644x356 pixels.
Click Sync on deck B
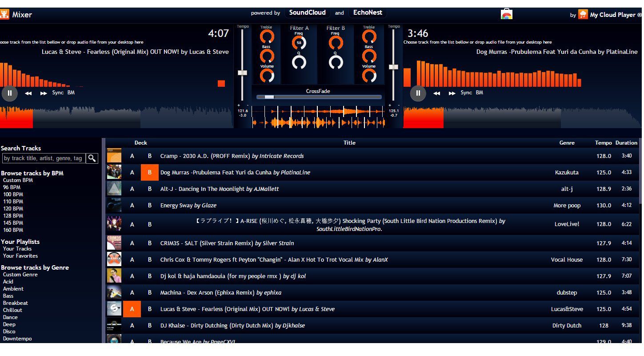tap(466, 93)
